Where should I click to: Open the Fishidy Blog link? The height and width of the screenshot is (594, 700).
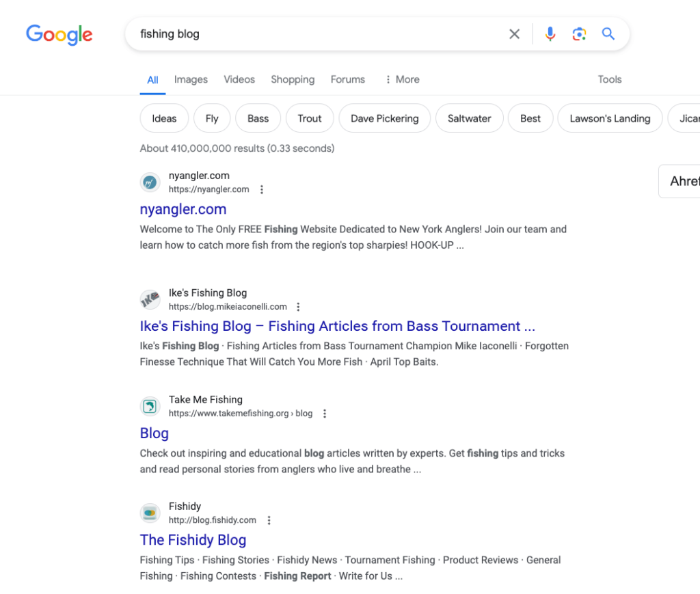(x=193, y=540)
